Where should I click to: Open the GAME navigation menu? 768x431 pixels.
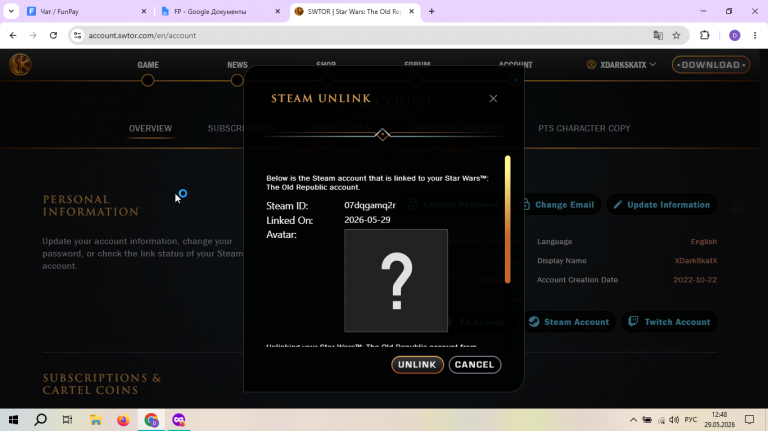tap(148, 65)
